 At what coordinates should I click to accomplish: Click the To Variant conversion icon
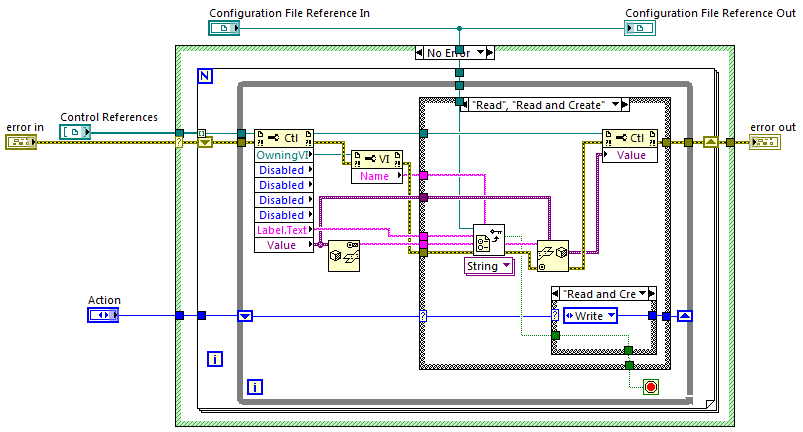[344, 257]
